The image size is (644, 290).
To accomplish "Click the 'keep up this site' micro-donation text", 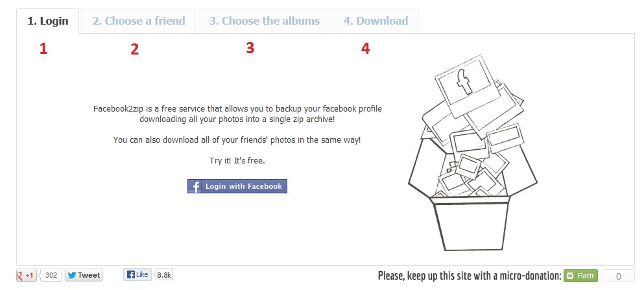I will (469, 276).
